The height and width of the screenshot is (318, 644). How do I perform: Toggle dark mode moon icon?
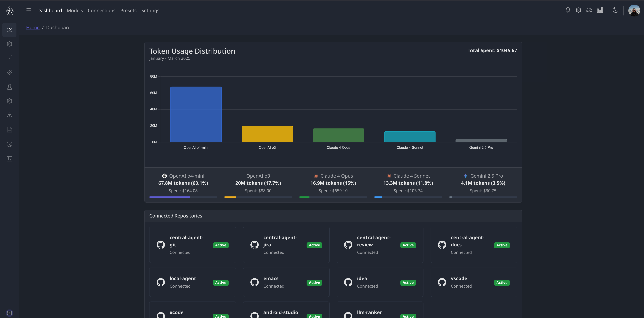click(x=615, y=10)
